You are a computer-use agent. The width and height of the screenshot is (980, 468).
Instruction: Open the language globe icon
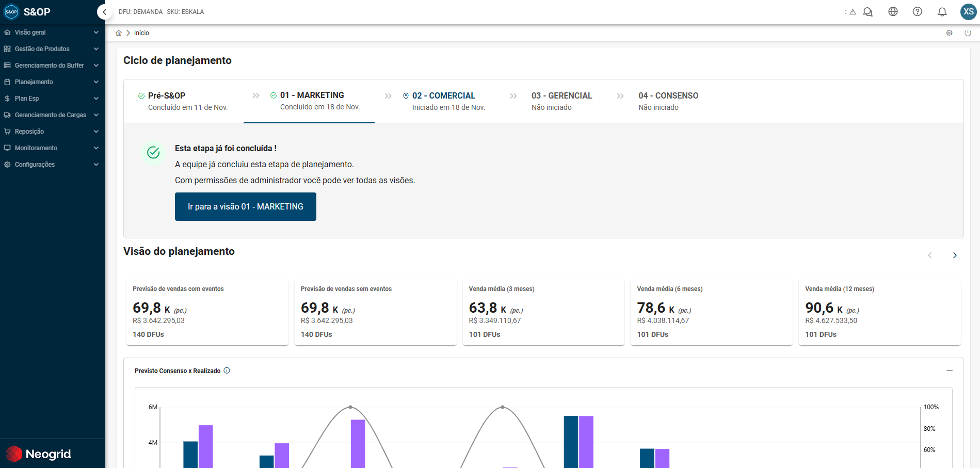(893, 12)
